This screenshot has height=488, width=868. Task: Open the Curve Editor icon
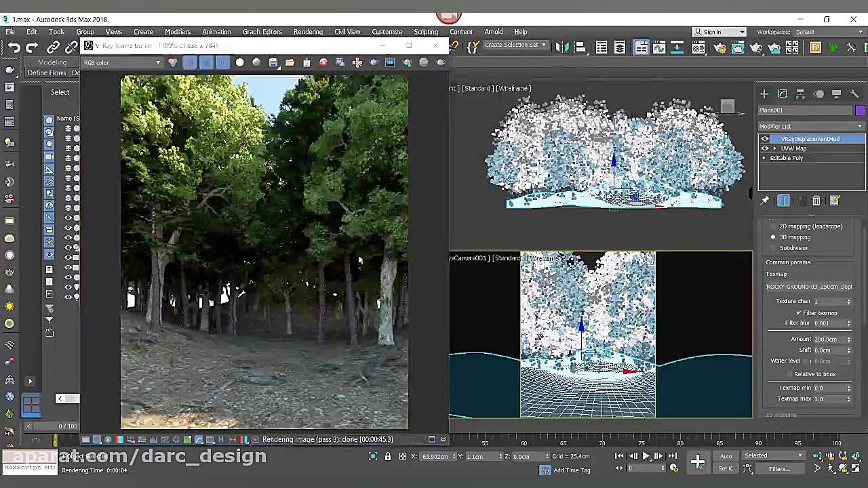pyautogui.click(x=658, y=47)
